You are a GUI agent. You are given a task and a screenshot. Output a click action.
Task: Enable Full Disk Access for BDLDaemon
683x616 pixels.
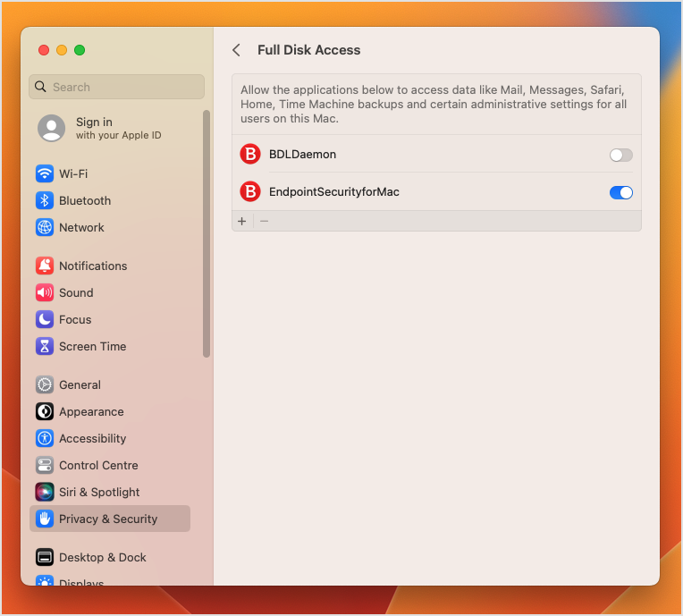[x=620, y=155]
